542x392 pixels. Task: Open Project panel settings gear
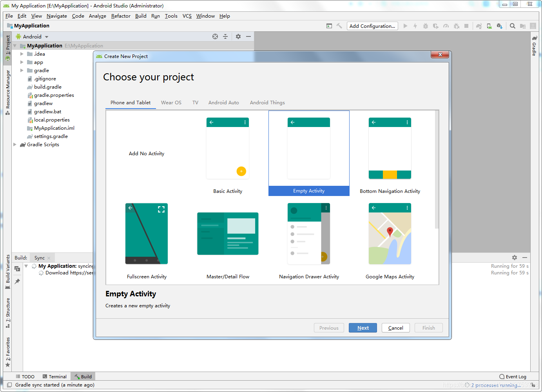[238, 36]
